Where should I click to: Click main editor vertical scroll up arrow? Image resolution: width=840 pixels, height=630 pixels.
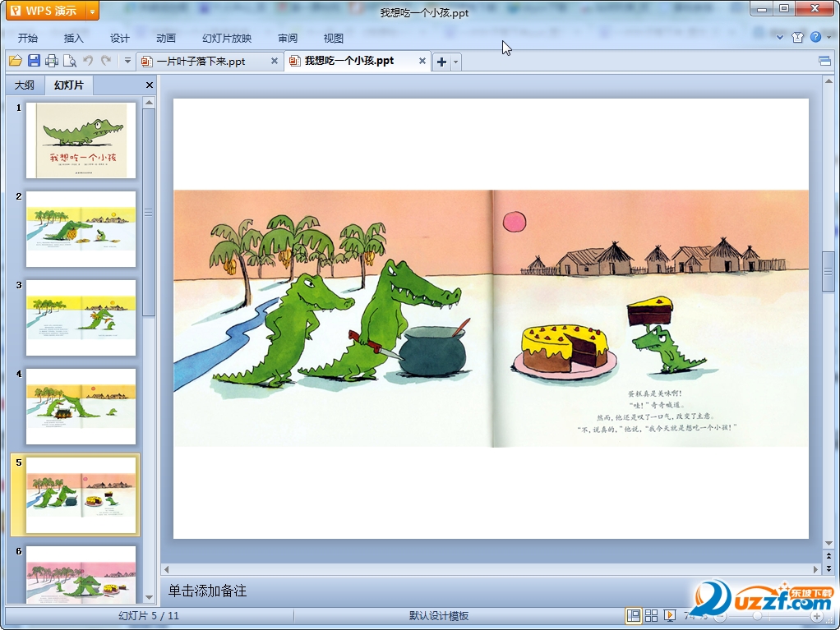tap(828, 81)
